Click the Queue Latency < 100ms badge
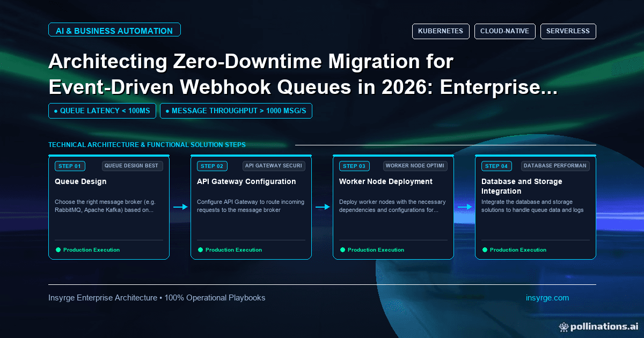The image size is (644, 338). click(x=103, y=111)
